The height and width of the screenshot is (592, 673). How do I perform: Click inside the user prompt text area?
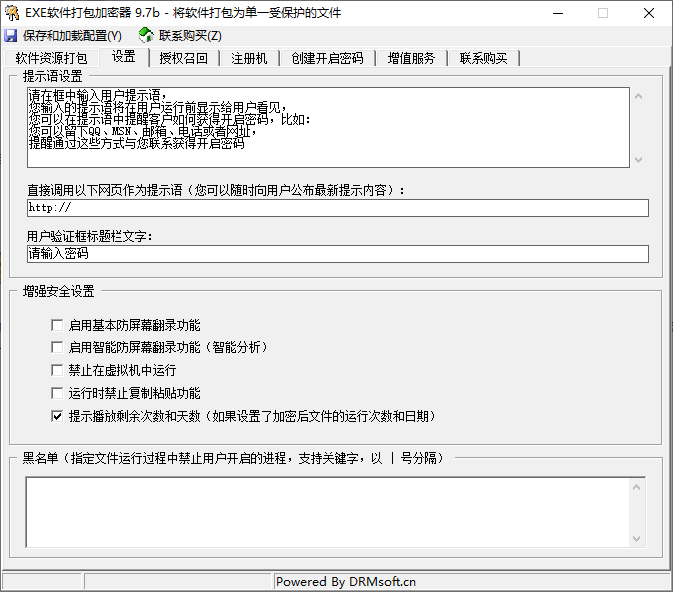coord(328,128)
